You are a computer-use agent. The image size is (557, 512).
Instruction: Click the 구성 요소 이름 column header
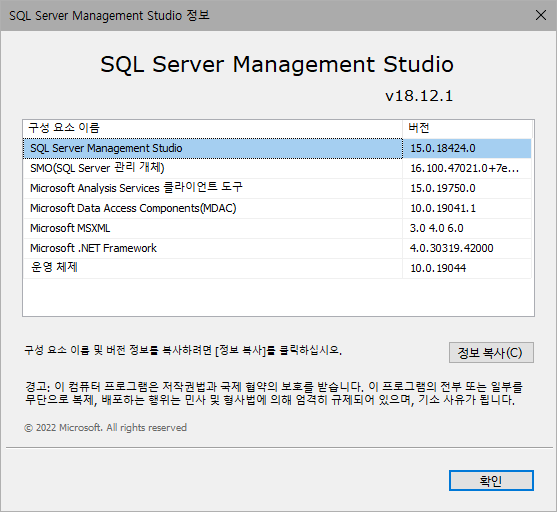(213, 128)
